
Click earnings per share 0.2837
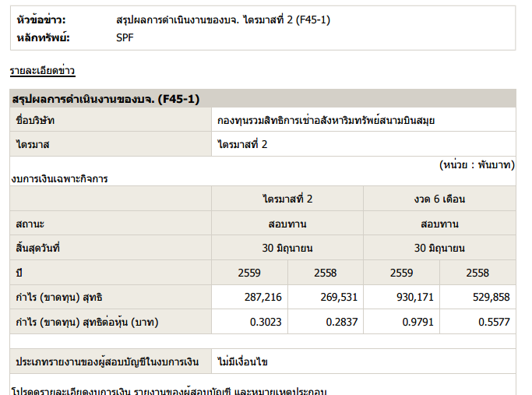coord(340,321)
